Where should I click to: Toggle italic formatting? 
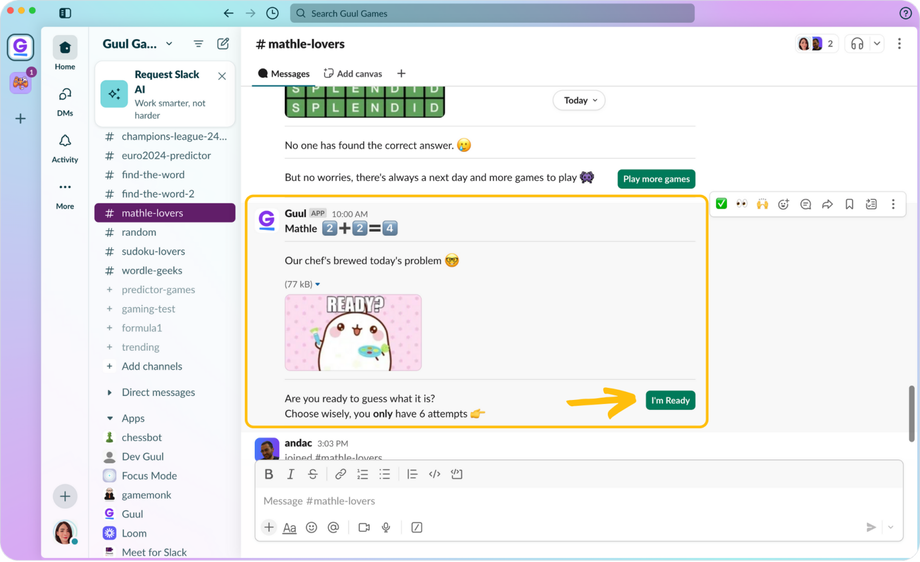[x=290, y=474]
